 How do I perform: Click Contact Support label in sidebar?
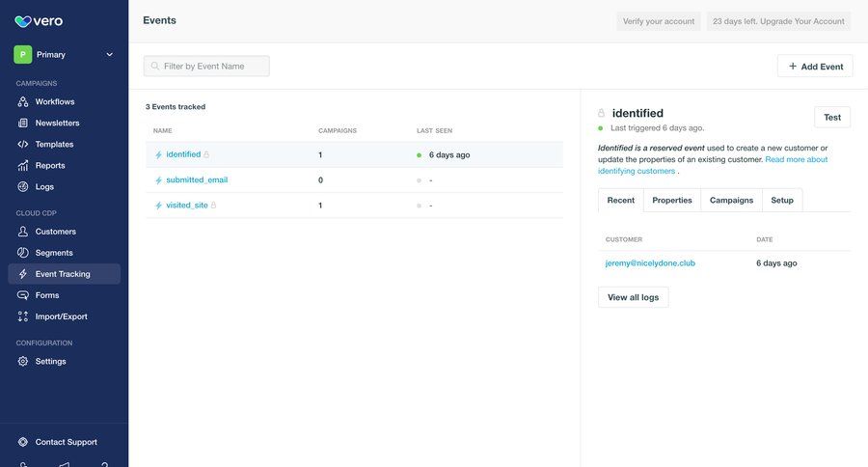67,442
